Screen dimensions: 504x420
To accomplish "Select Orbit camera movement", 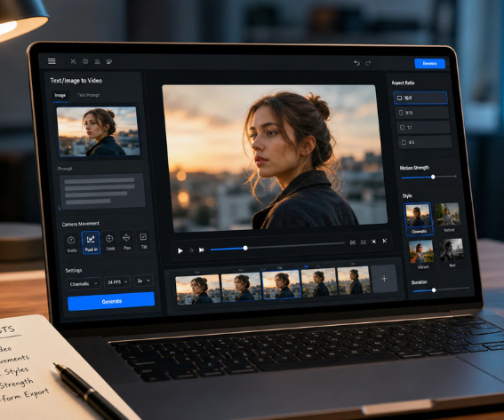I will click(x=110, y=242).
